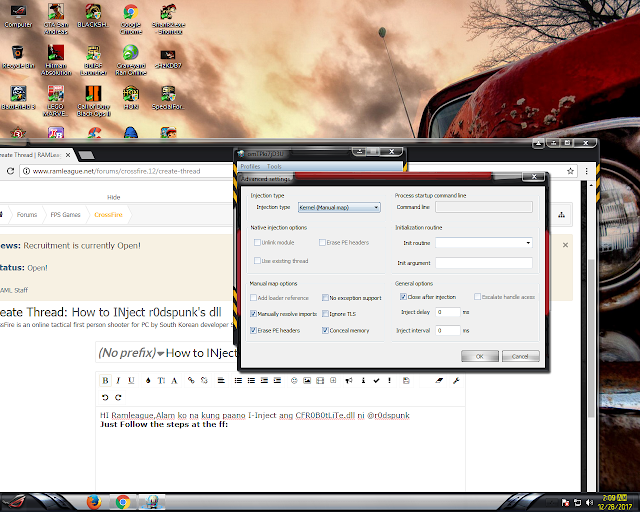
Task: Open the text color droplet tool
Action: pos(148,381)
